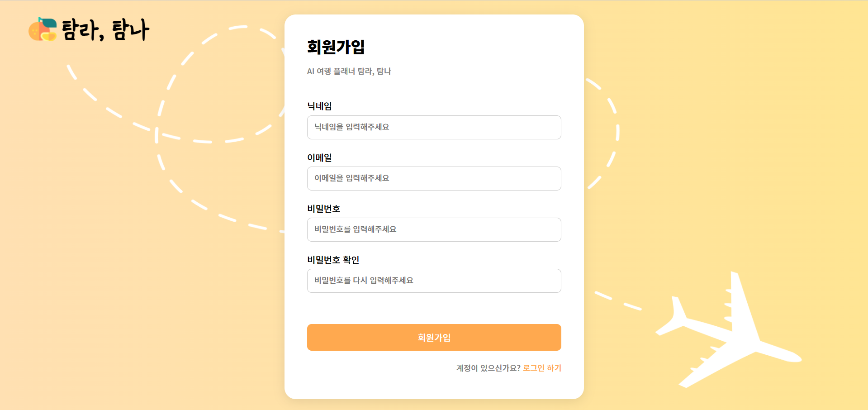Click the 회원가입 page heading
The height and width of the screenshot is (410, 868).
coord(336,47)
